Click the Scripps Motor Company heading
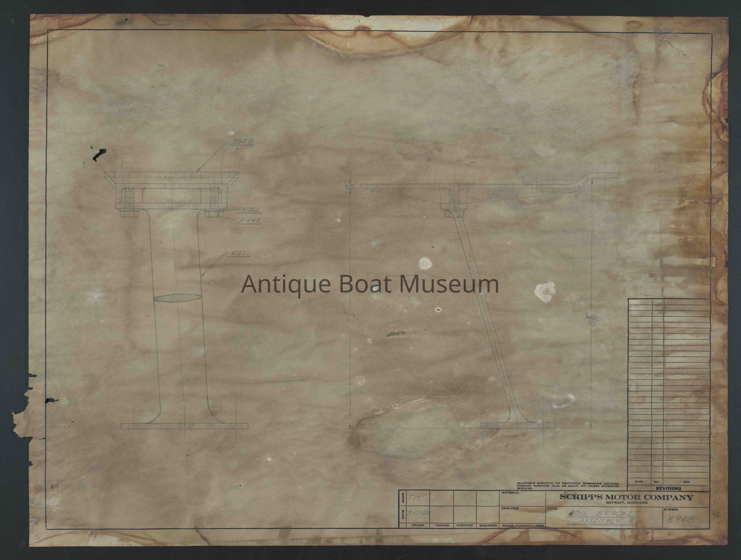The image size is (741, 560). tap(626, 497)
